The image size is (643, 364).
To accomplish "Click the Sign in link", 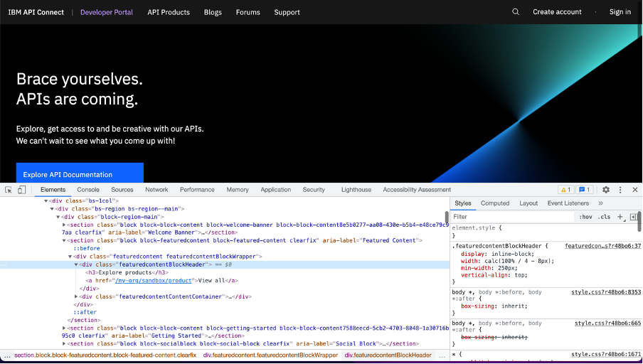I will [620, 12].
